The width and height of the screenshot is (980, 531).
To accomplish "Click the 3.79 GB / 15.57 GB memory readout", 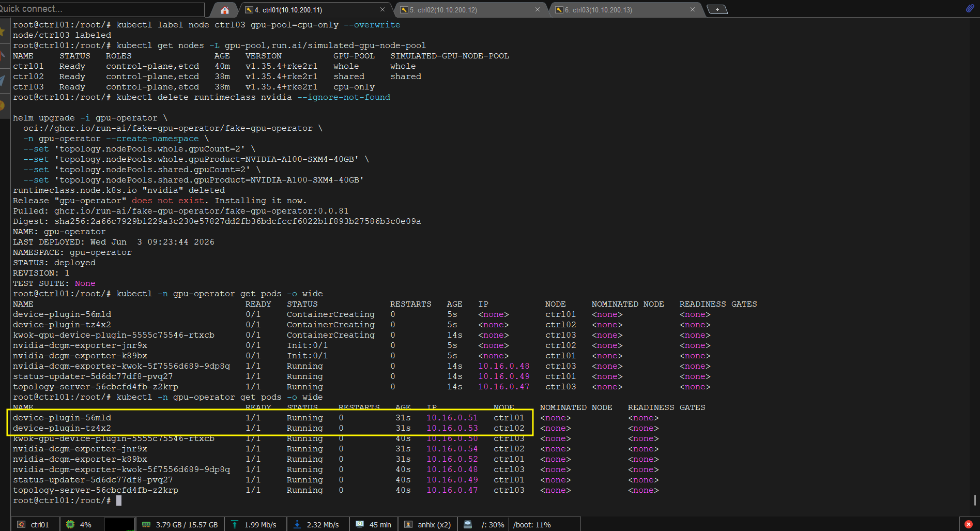I will pos(187,525).
